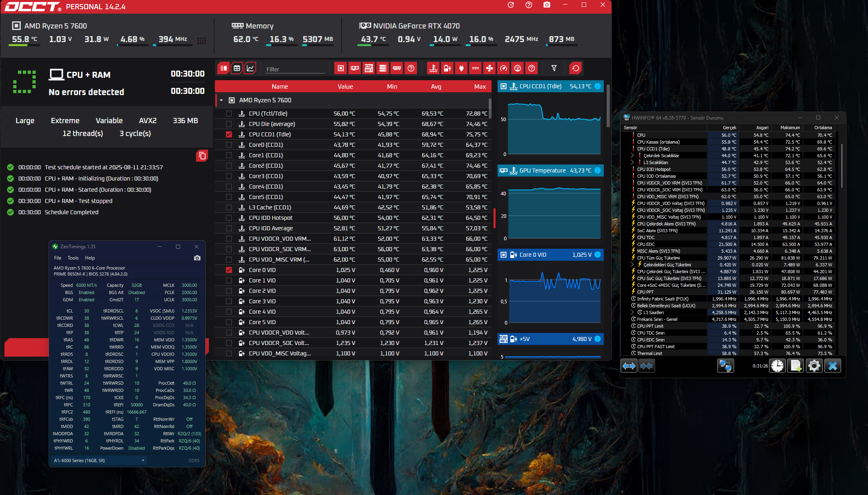This screenshot has width=868, height=495.
Task: Open the CPU core grid icon beside 394 MHz
Action: point(202,41)
